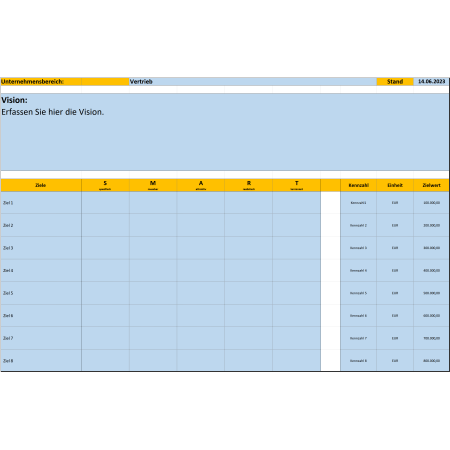Click the Vision text area

pos(225,132)
